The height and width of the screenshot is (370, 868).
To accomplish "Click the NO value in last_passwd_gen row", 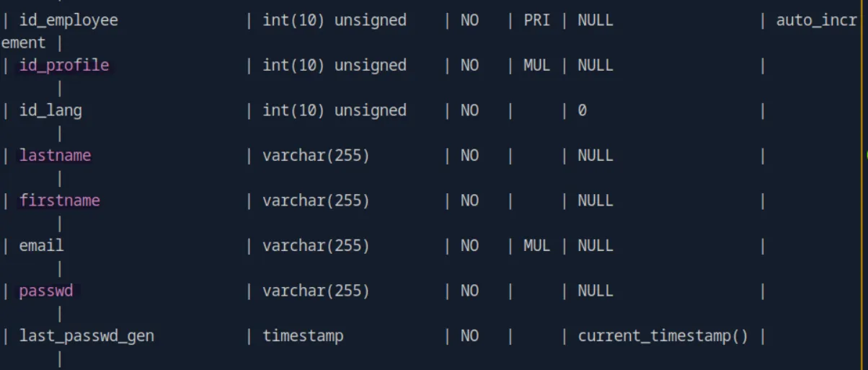I will [470, 335].
